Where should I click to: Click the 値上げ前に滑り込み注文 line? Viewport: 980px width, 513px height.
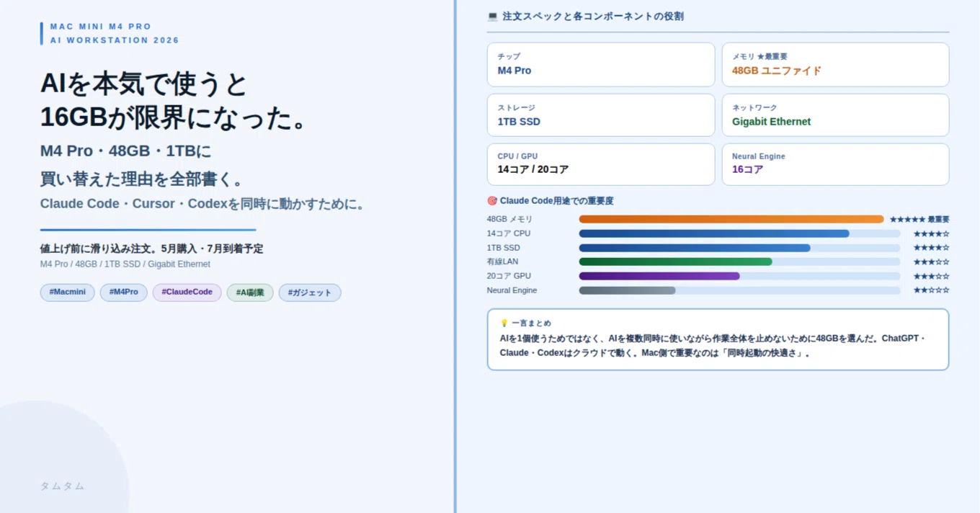(151, 249)
